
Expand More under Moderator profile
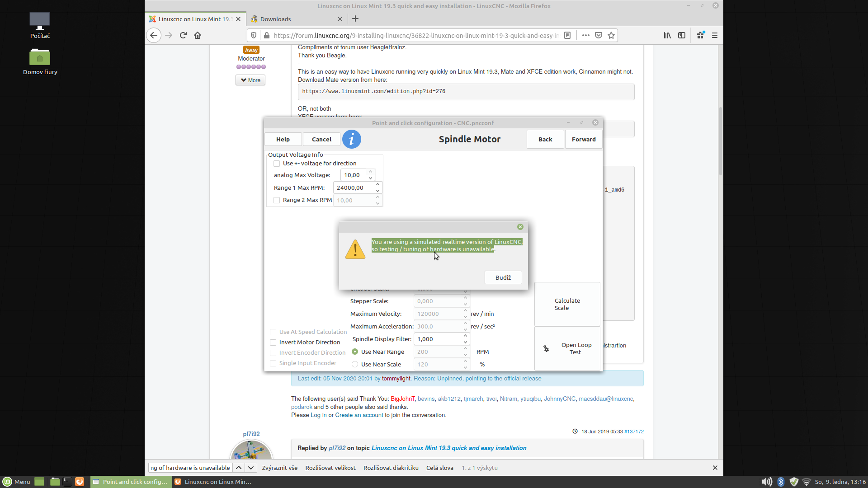tap(250, 80)
